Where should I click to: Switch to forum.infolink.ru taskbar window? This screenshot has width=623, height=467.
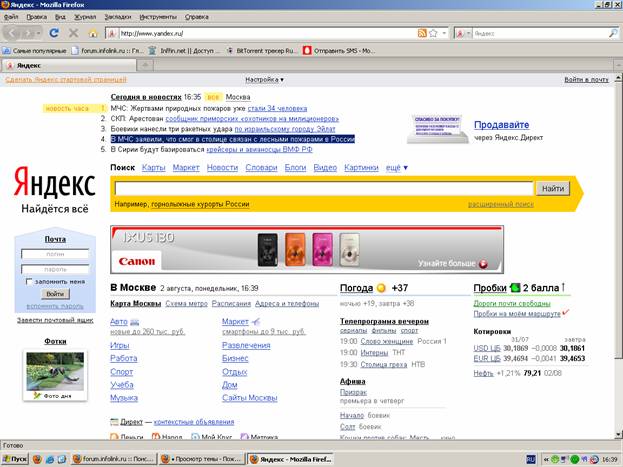113,459
